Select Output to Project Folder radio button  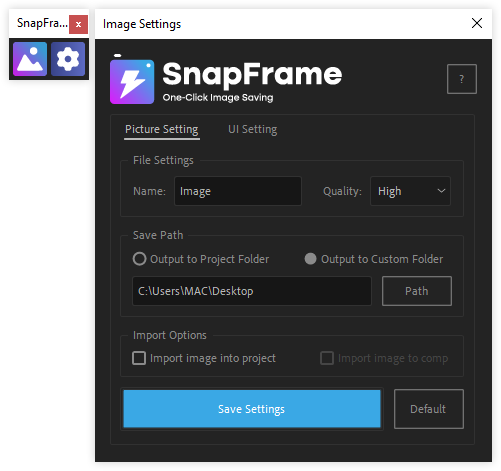tap(139, 259)
